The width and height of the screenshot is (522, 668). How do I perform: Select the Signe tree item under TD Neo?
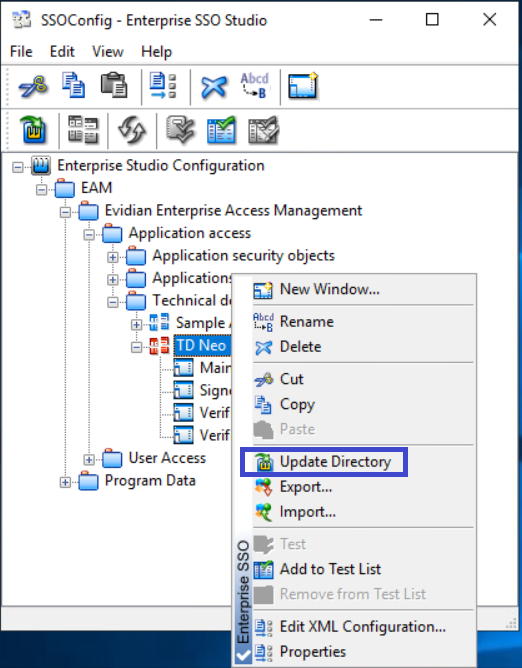point(215,390)
